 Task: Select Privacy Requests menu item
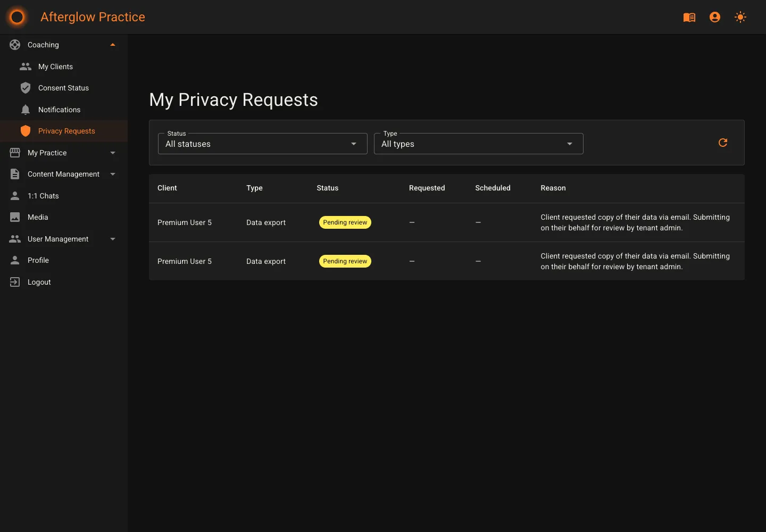pos(64,131)
